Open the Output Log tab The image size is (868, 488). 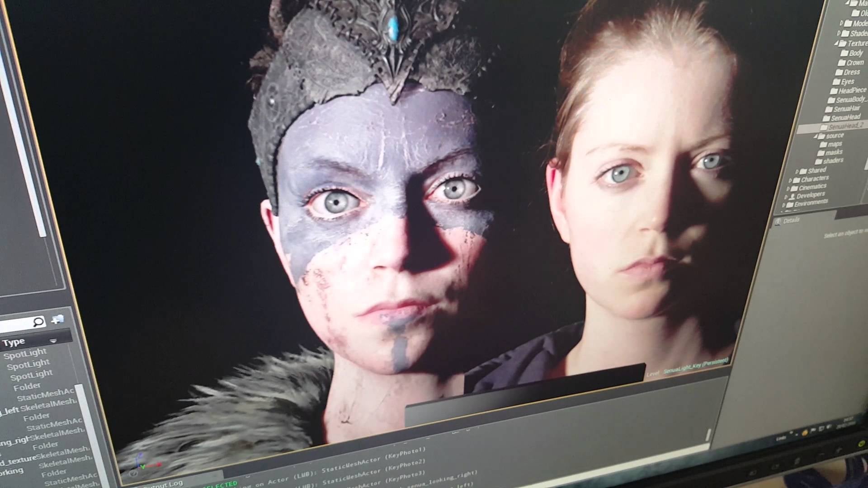click(x=163, y=484)
